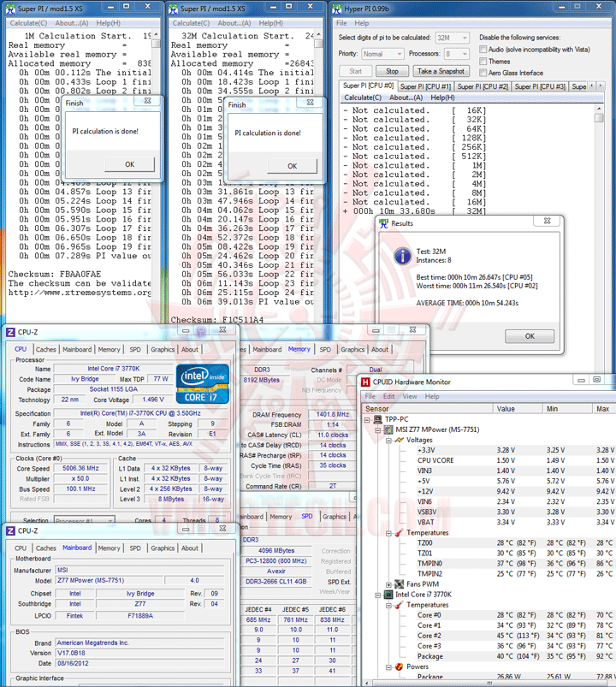Image resolution: width=616 pixels, height=687 pixels.
Task: Open File menu in Hardware Monitor
Action: [370, 396]
